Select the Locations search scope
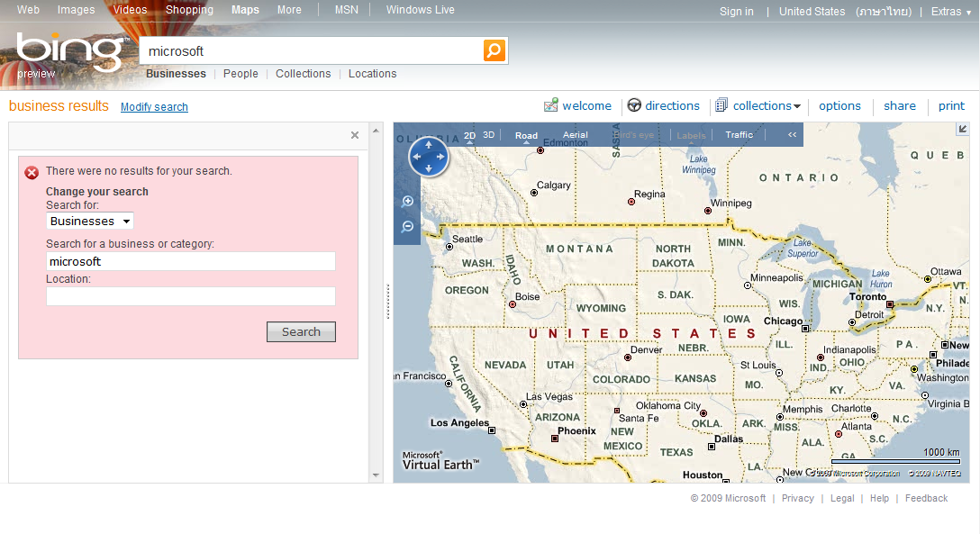Viewport: 980px width, 534px height. [373, 74]
